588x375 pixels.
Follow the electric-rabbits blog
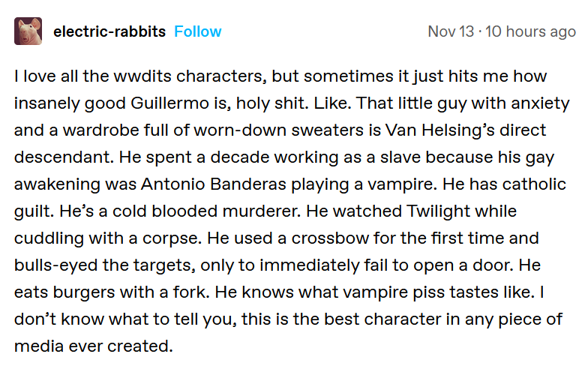coord(198,31)
